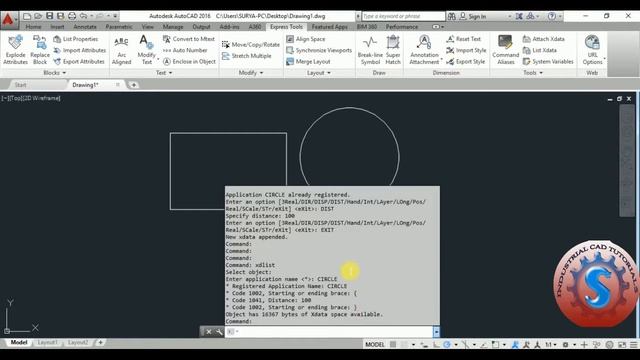The height and width of the screenshot is (360, 640).
Task: Click the Auto Number tool
Action: click(185, 50)
